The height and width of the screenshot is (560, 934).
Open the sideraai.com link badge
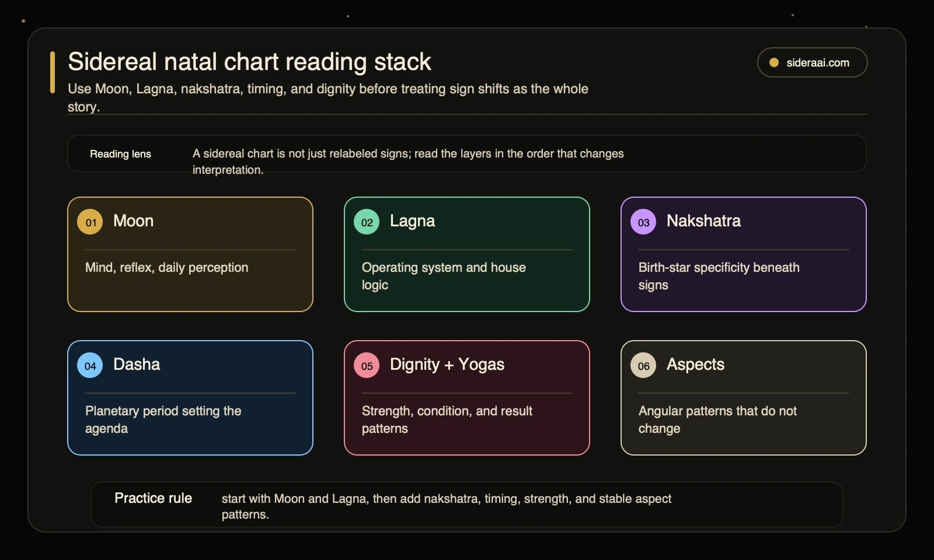tap(812, 62)
